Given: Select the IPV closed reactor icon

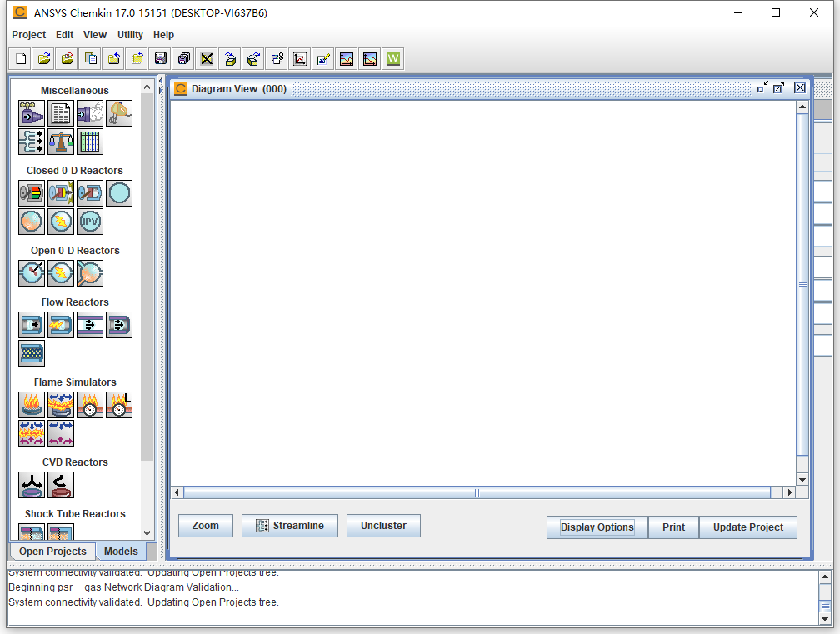Looking at the screenshot, I should click(x=90, y=222).
